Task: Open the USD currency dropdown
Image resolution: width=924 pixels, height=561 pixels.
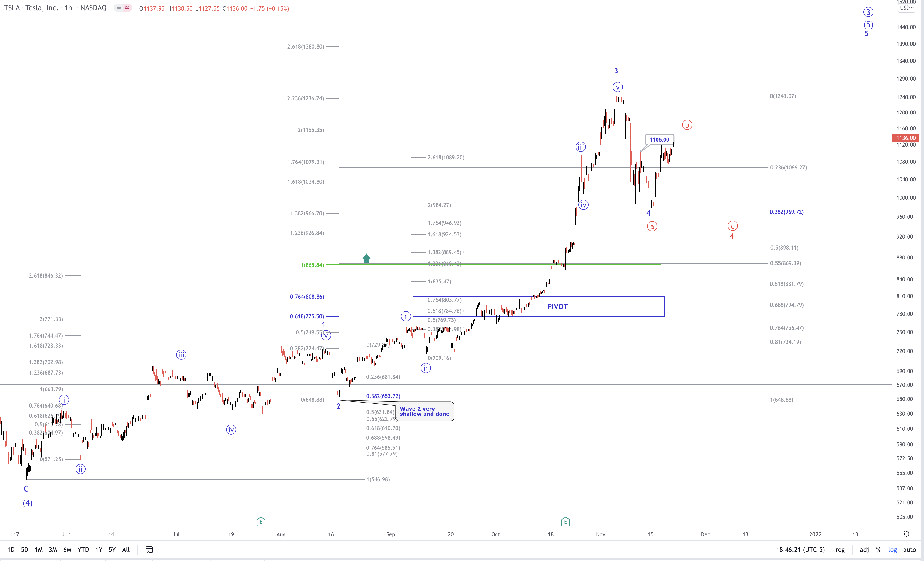Action: [x=906, y=8]
